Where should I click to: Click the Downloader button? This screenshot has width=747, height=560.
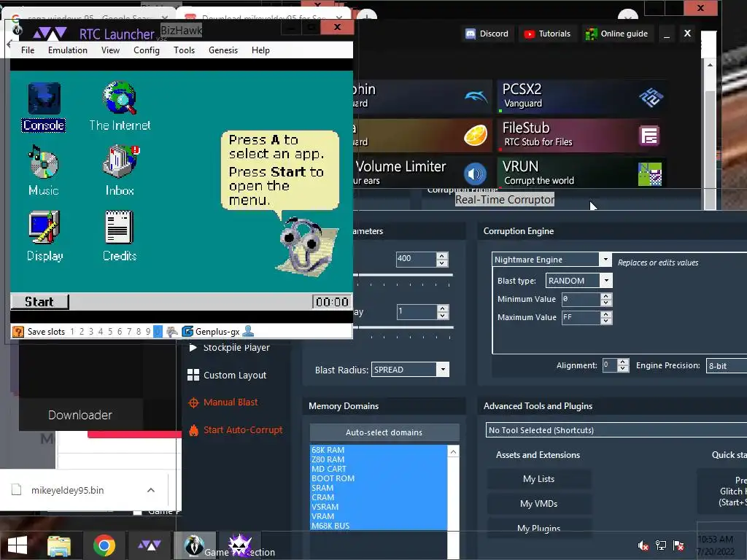(x=80, y=415)
